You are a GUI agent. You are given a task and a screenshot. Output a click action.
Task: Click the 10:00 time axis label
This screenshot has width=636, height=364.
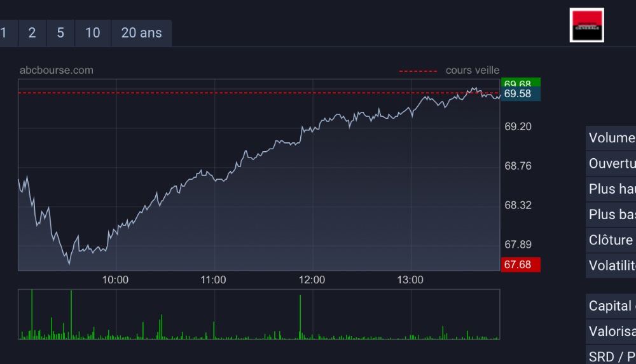coord(115,280)
